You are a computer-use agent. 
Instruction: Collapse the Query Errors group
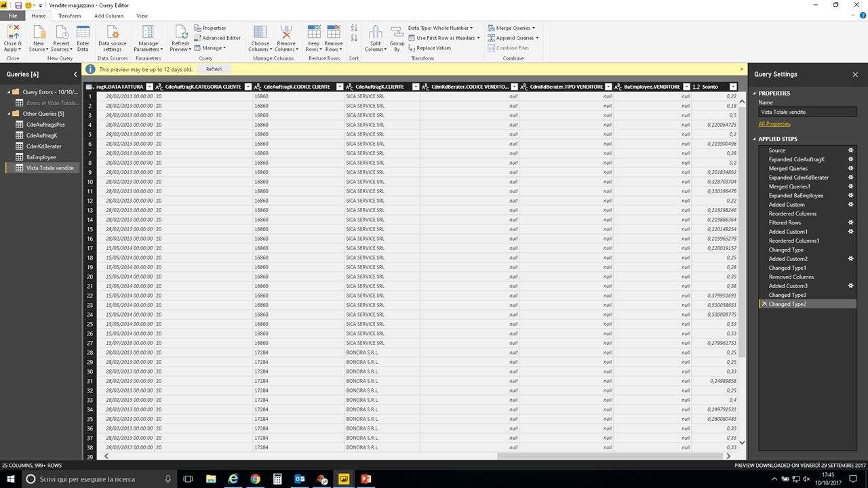(9, 92)
